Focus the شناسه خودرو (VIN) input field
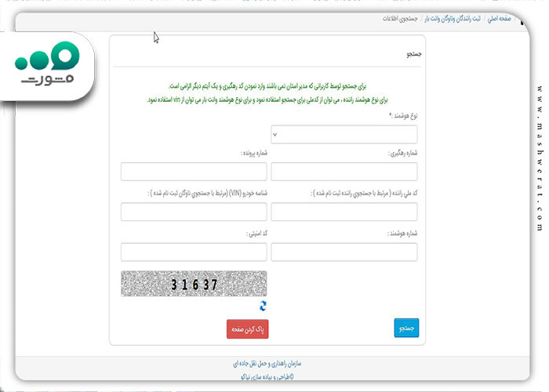 [x=194, y=212]
